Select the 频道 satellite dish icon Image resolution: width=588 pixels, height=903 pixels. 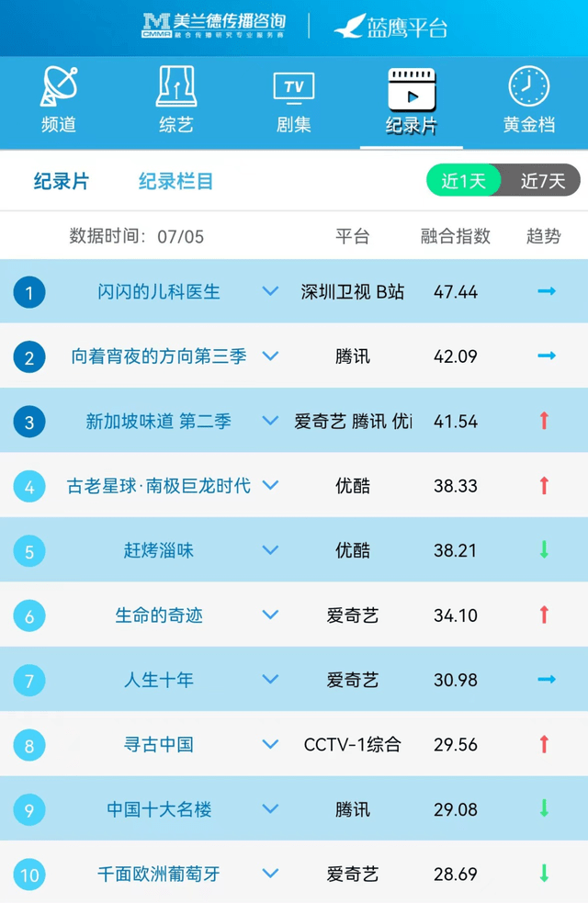(x=58, y=86)
